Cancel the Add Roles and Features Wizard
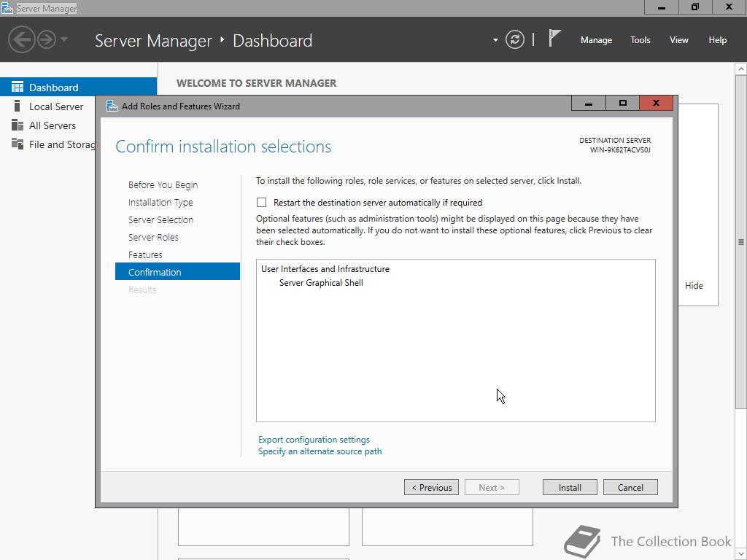747x560 pixels. pyautogui.click(x=630, y=488)
